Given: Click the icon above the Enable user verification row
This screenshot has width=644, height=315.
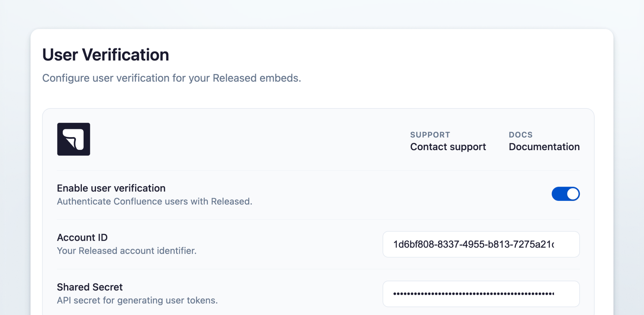Looking at the screenshot, I should point(73,139).
